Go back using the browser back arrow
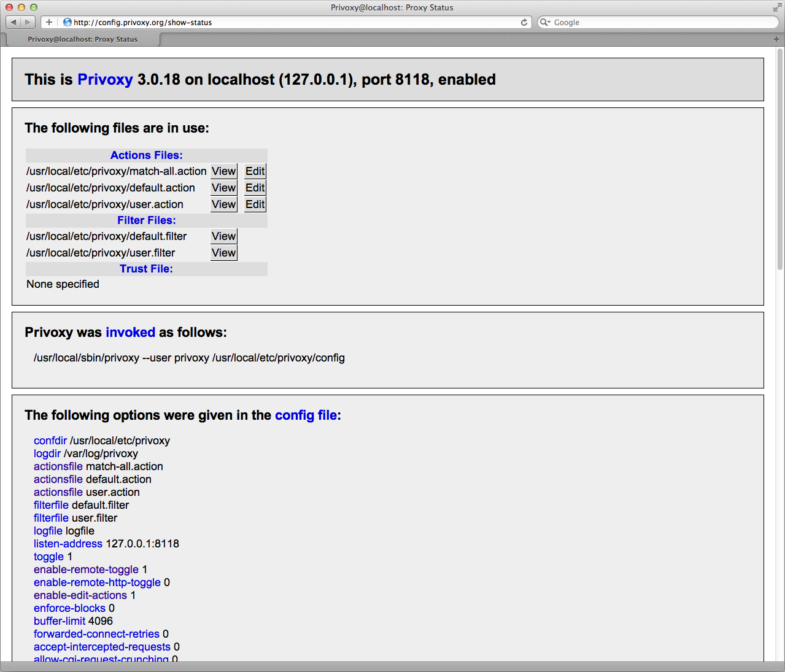This screenshot has height=672, width=785. [x=14, y=22]
